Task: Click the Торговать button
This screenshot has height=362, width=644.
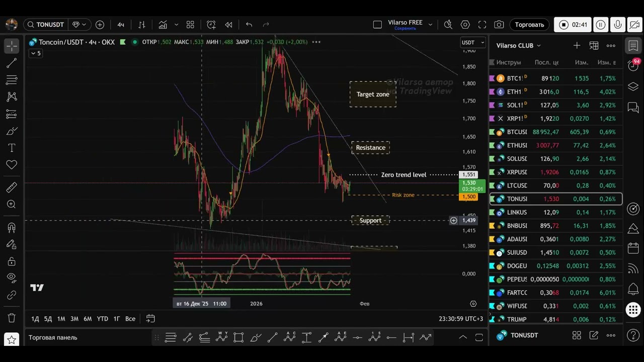Action: [x=529, y=25]
